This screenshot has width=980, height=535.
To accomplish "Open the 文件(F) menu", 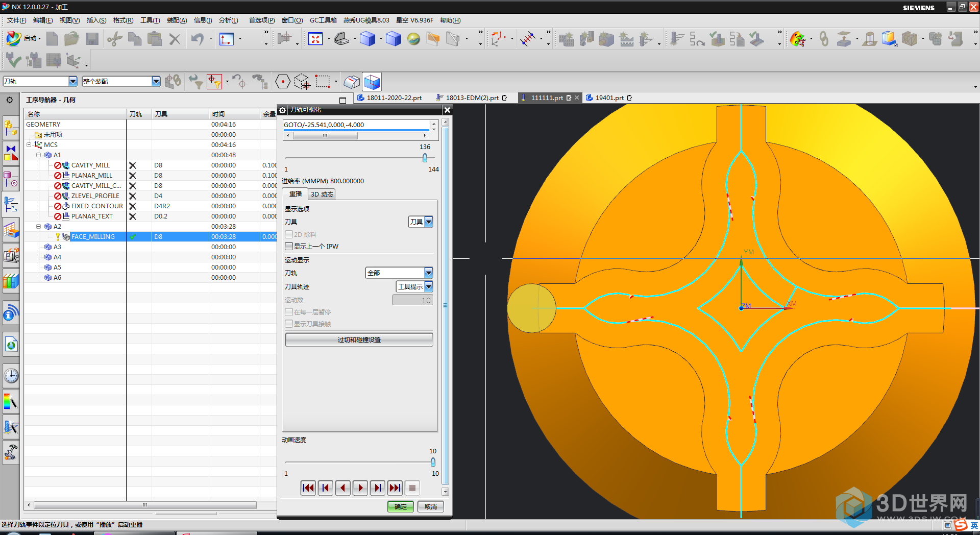I will click(x=16, y=20).
